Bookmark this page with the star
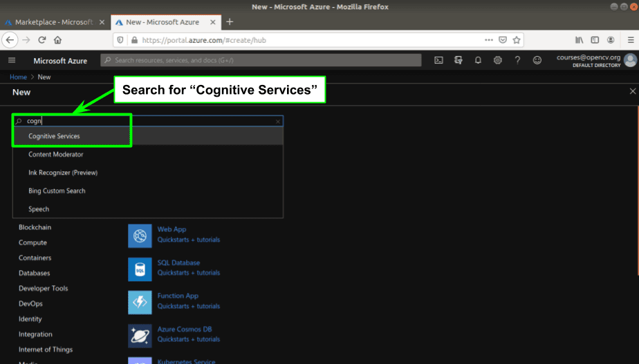The width and height of the screenshot is (639, 364). [x=517, y=40]
